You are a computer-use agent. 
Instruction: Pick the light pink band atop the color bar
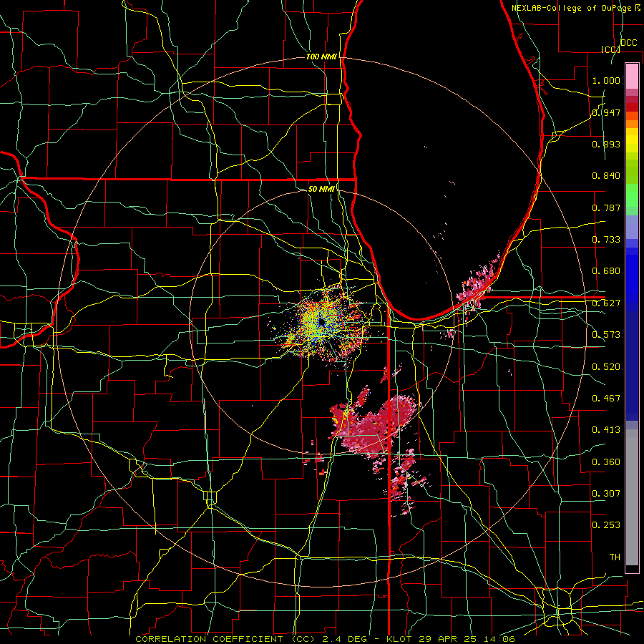coord(632,76)
